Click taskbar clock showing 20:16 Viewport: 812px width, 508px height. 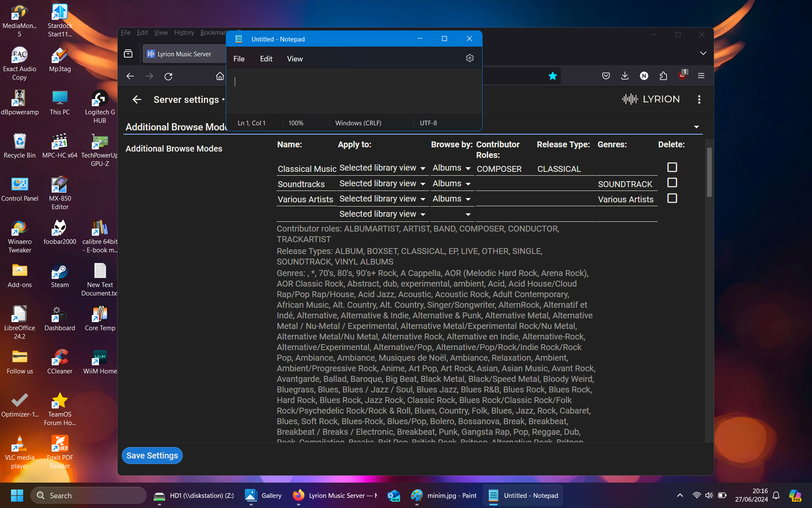[752, 495]
